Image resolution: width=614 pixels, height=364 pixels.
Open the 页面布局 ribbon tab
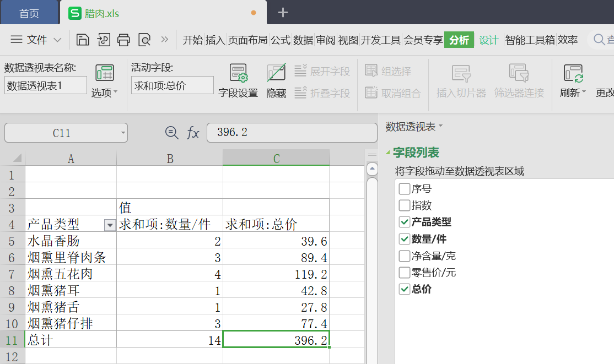pyautogui.click(x=248, y=40)
